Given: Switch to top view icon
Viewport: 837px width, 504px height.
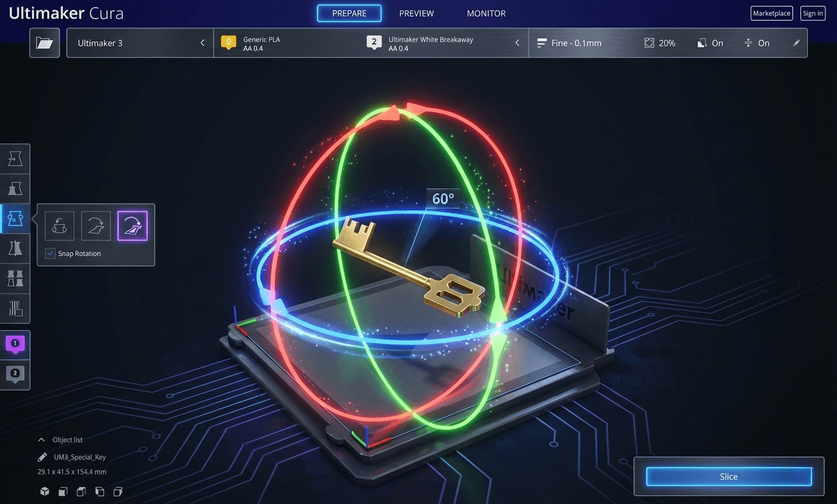Looking at the screenshot, I should pos(81,491).
